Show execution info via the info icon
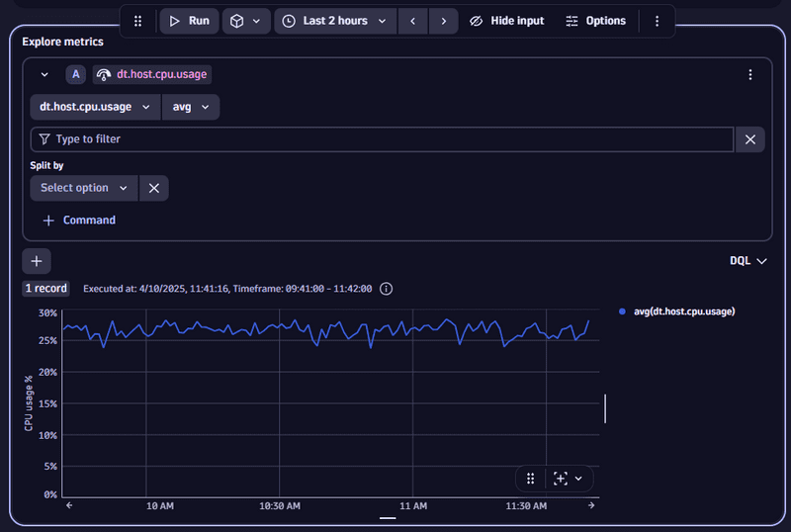Viewport: 791px width, 532px height. tap(386, 289)
